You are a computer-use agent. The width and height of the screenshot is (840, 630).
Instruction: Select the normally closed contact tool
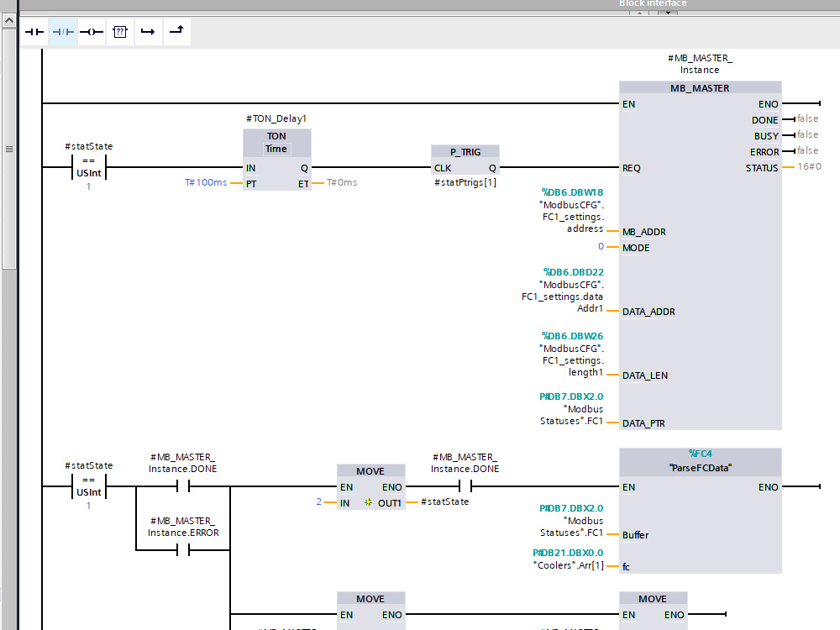coord(63,31)
